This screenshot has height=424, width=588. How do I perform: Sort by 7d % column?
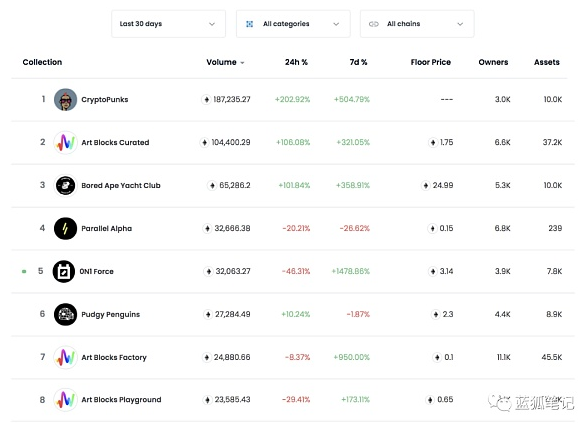click(x=358, y=62)
